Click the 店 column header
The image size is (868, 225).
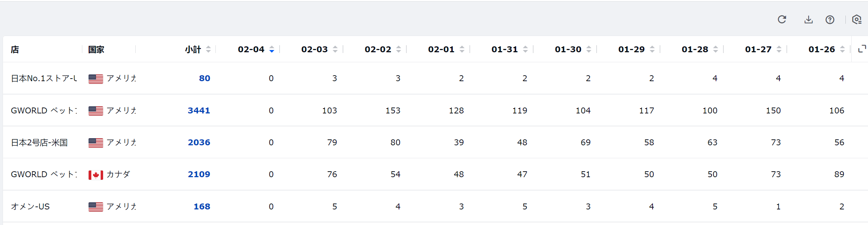[15, 49]
